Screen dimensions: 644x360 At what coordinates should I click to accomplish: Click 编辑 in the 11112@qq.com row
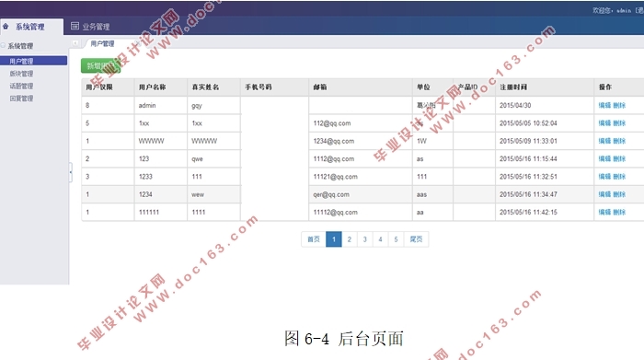coord(604,212)
